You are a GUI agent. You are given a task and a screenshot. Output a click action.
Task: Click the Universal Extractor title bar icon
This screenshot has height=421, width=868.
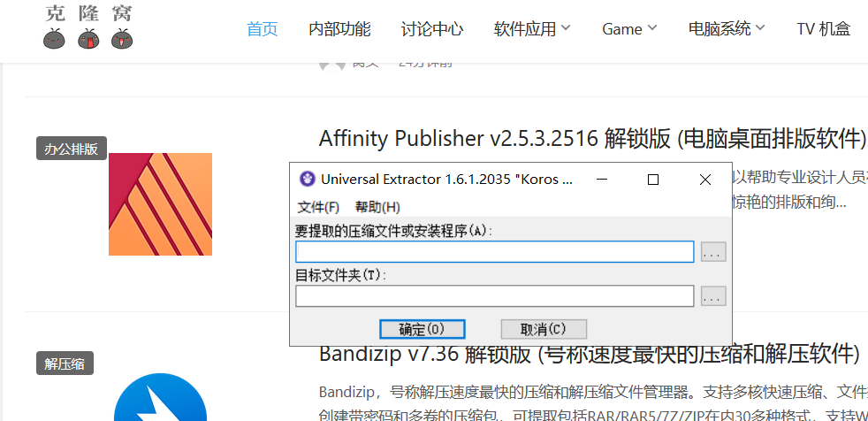point(308,179)
